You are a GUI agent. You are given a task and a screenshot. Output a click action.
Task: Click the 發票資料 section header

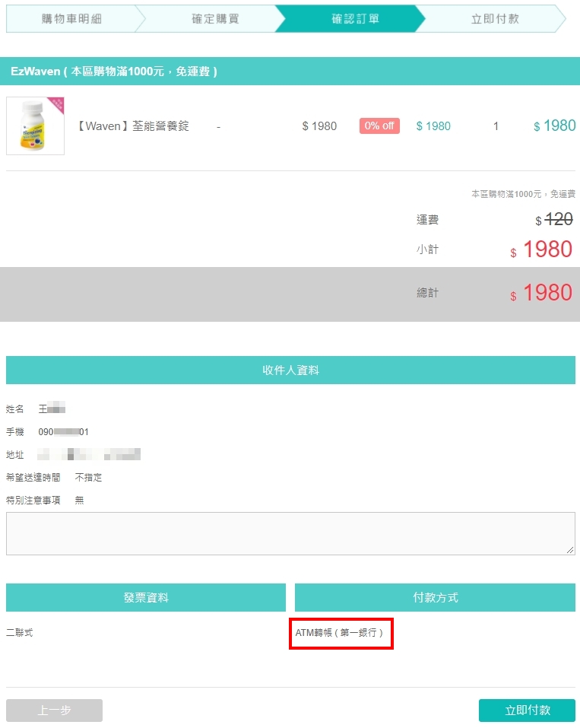146,597
